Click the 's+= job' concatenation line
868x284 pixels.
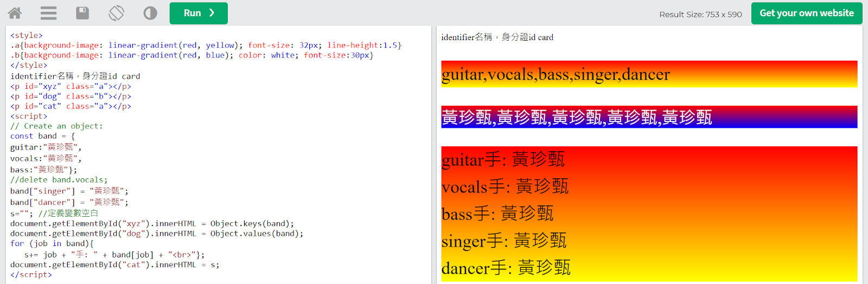click(114, 254)
